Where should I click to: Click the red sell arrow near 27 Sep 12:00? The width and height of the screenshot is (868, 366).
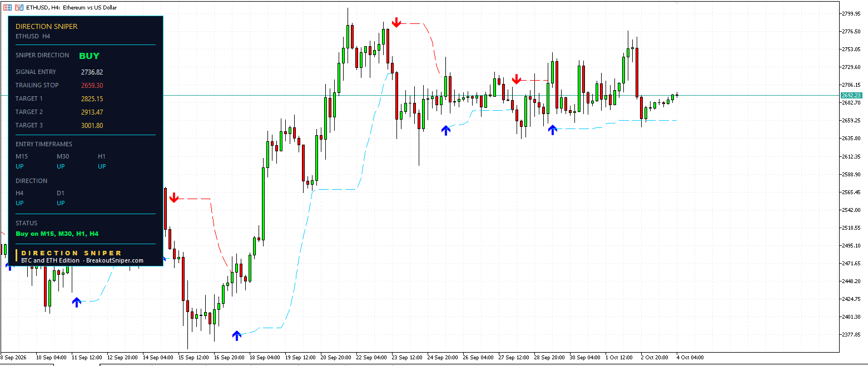click(x=517, y=79)
